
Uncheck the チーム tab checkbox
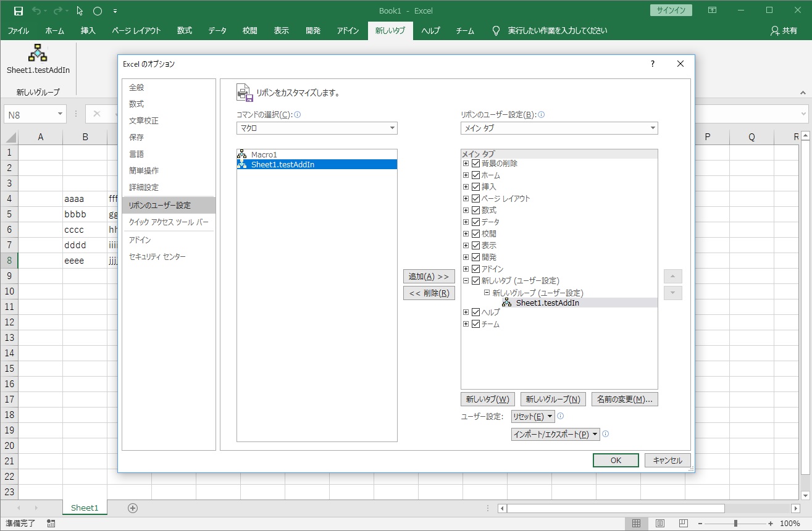[x=475, y=324]
